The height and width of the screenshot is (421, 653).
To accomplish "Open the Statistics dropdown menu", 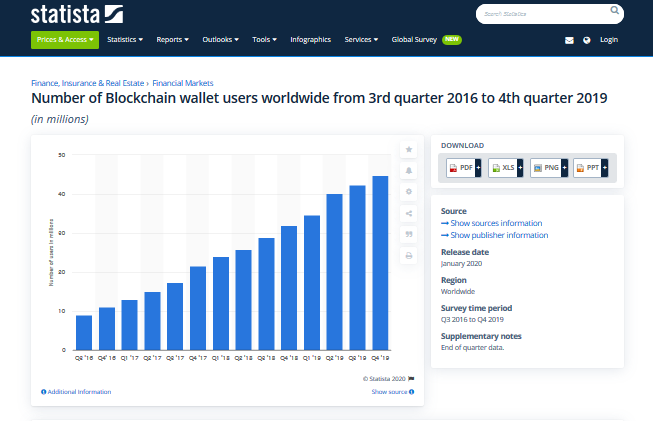I will (x=125, y=40).
